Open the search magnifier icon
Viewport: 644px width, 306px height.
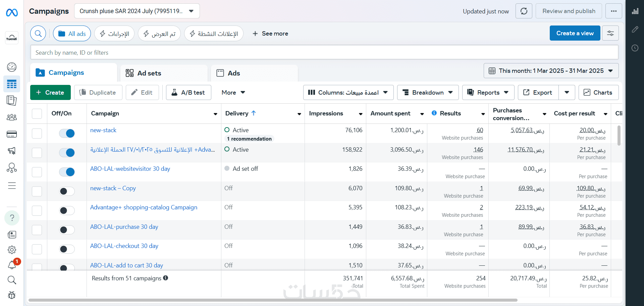[38, 34]
